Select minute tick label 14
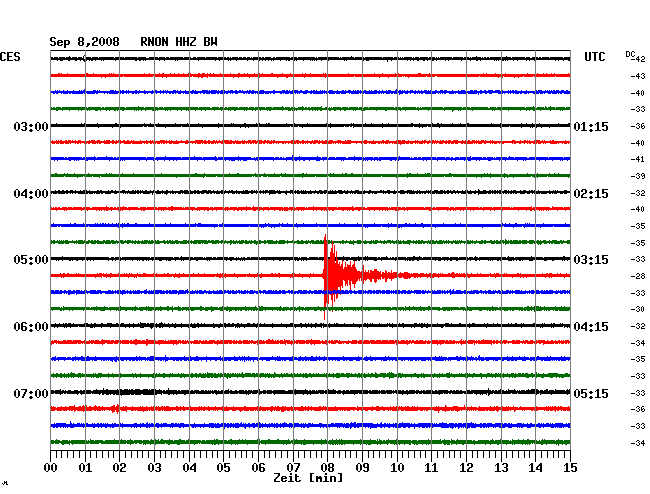The width and height of the screenshot is (650, 494). click(x=535, y=467)
